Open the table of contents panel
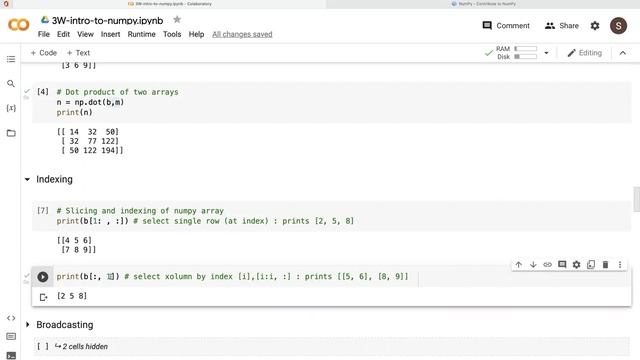The width and height of the screenshot is (640, 360). (11, 59)
